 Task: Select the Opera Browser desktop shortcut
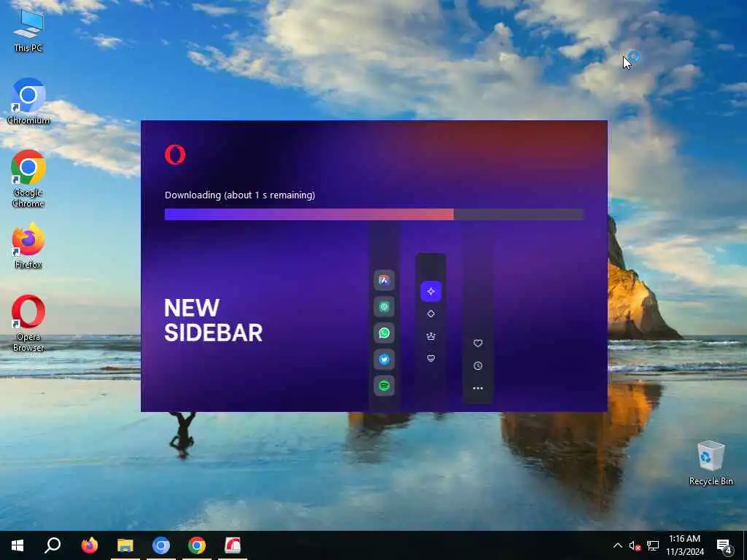[28, 323]
